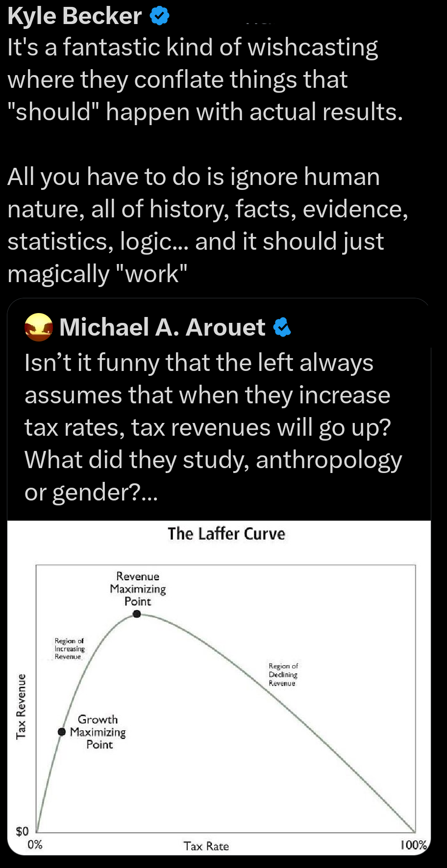Click the Revenue Maximizing Point dot
Viewport: 447px width, 868px height.
point(137,614)
